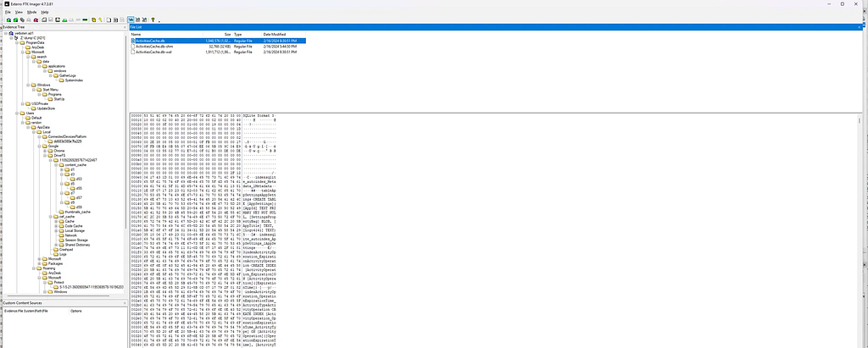This screenshot has width=868, height=348.
Task: Click the Add Evidence Item toolbar icon
Action: pyautogui.click(x=8, y=20)
